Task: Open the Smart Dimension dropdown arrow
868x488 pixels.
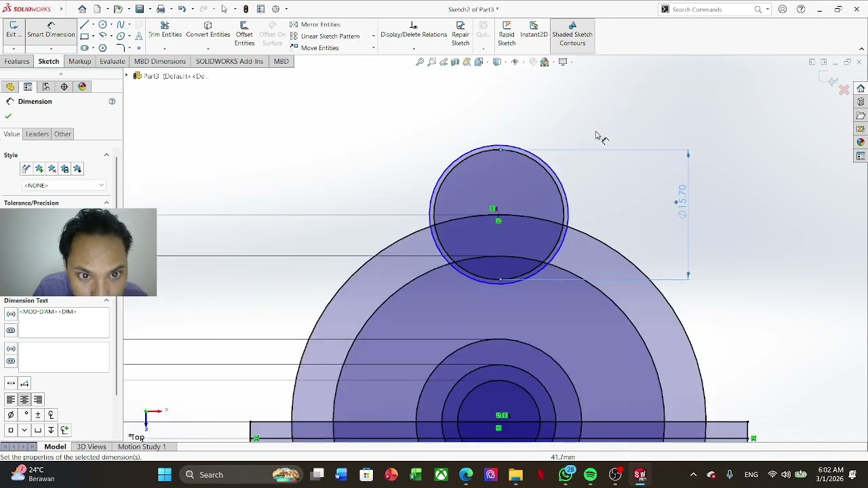Action: point(51,49)
